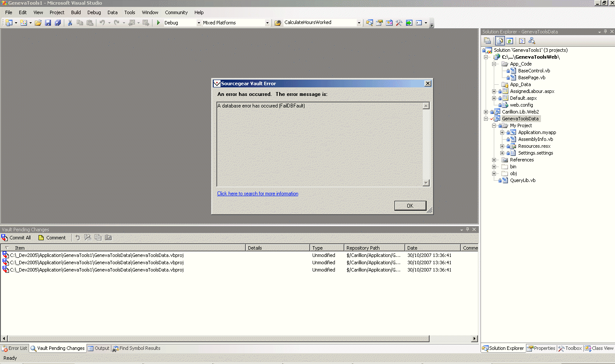Screen dimensions: 615x364
Task: Click the Commit All button
Action: (x=16, y=238)
